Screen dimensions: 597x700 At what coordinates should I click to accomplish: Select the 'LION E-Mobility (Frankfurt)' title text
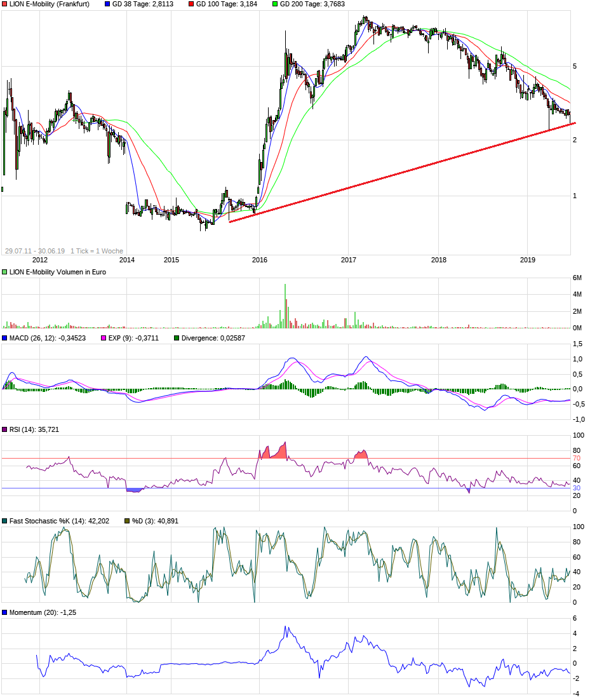(50, 4)
